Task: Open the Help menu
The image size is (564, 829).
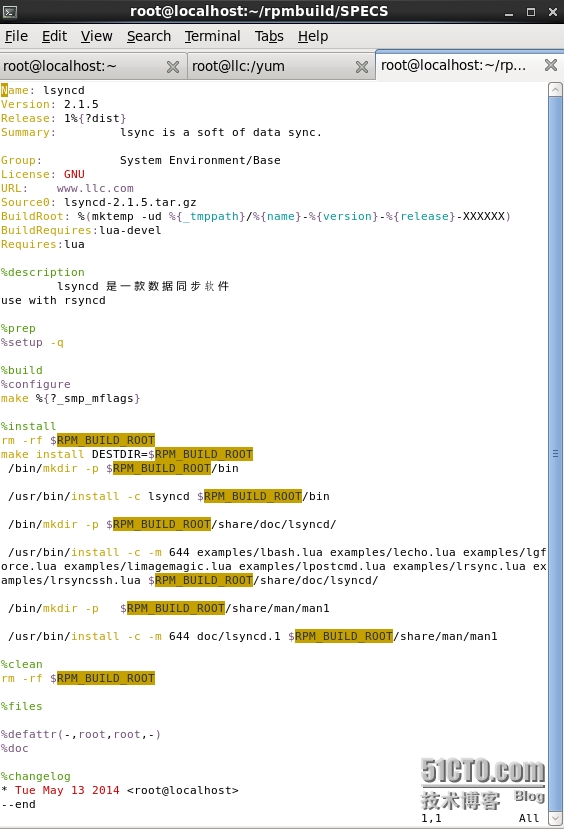Action: pyautogui.click(x=313, y=36)
